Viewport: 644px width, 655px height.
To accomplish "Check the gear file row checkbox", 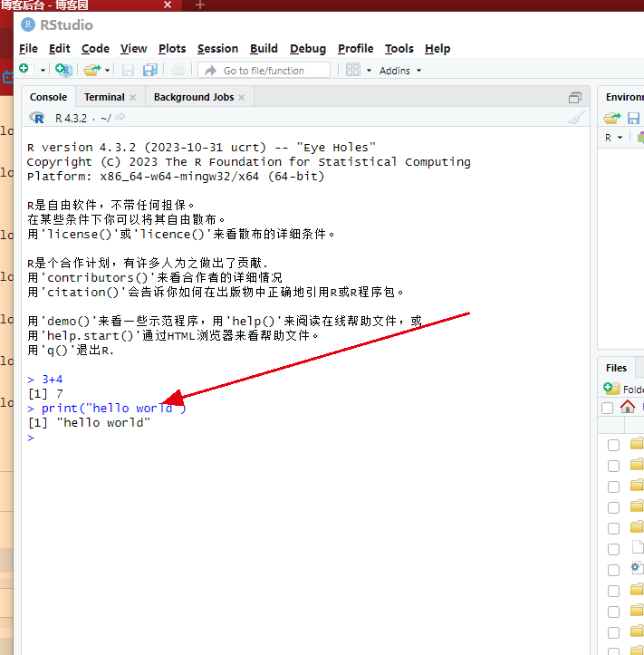I will [613, 570].
